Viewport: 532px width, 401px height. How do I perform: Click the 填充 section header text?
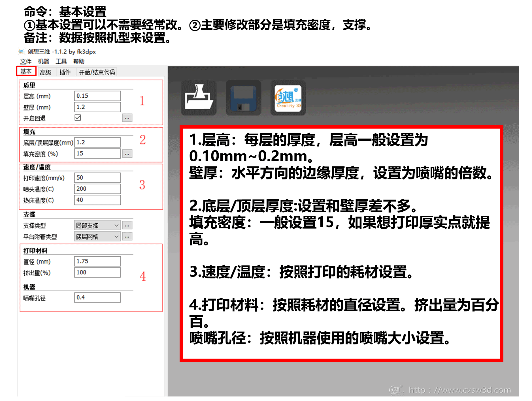29,132
